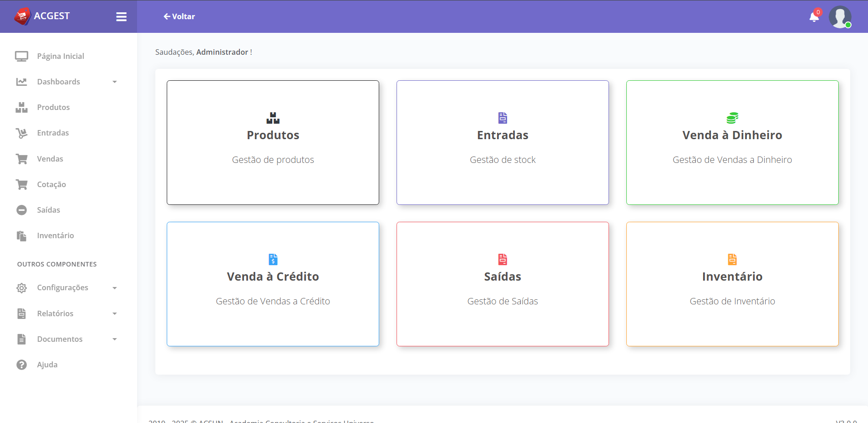Expand the Configurações sidebar dropdown
This screenshot has width=868, height=423.
[115, 288]
